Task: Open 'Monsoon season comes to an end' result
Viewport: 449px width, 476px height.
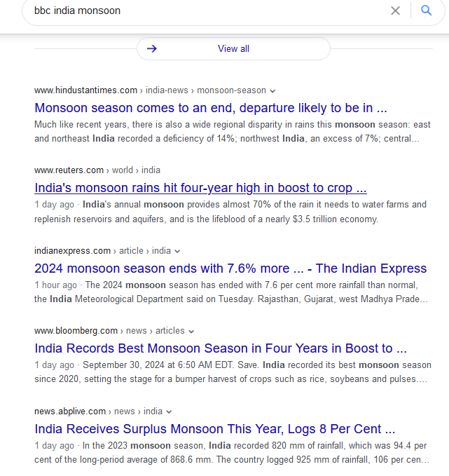Action: (211, 108)
